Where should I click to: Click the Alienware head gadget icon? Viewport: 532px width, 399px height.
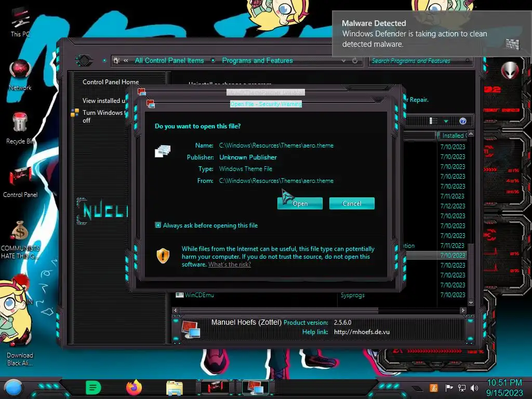coord(510,71)
